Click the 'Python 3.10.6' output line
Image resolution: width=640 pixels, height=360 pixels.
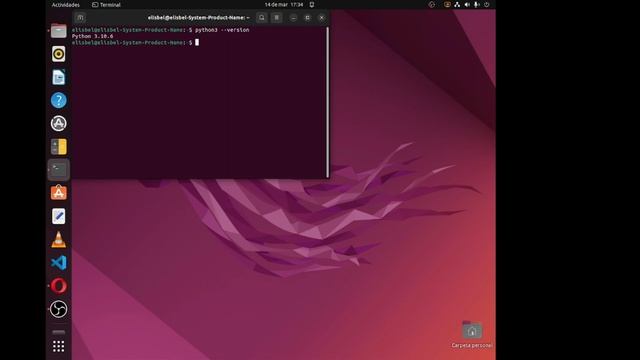[x=92, y=36]
